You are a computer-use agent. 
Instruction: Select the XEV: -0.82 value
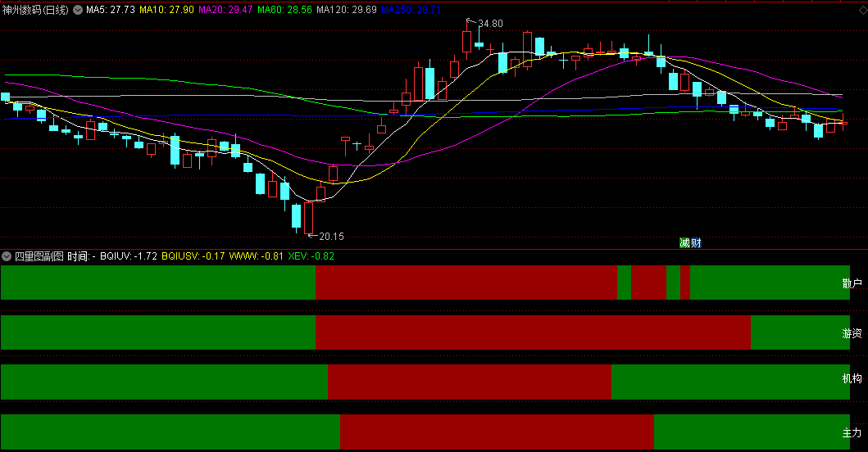[x=311, y=256]
